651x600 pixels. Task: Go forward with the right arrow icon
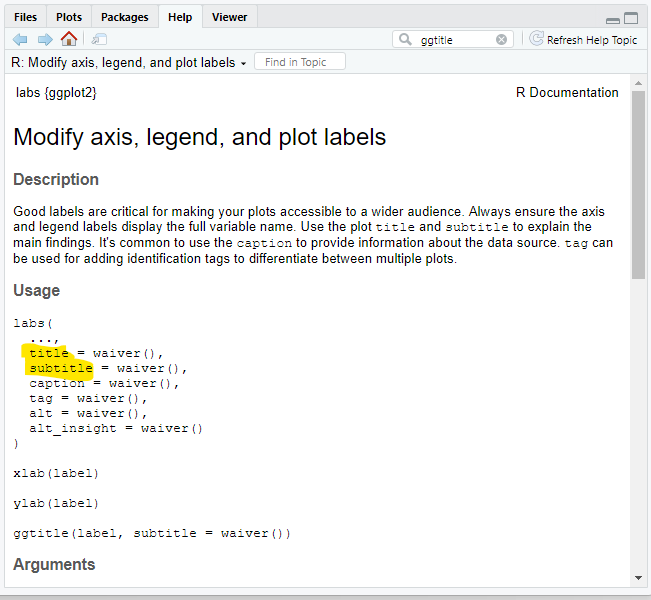[x=45, y=39]
